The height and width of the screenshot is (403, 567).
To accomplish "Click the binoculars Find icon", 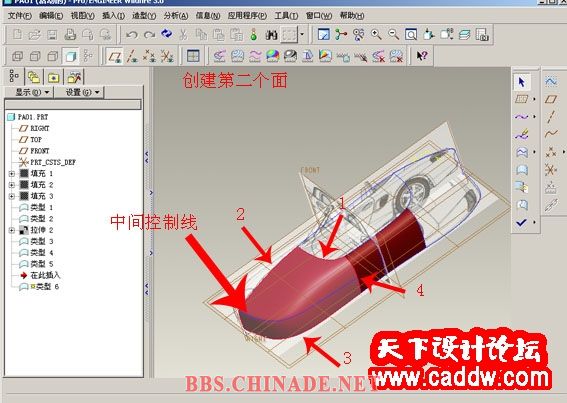I will click(271, 35).
